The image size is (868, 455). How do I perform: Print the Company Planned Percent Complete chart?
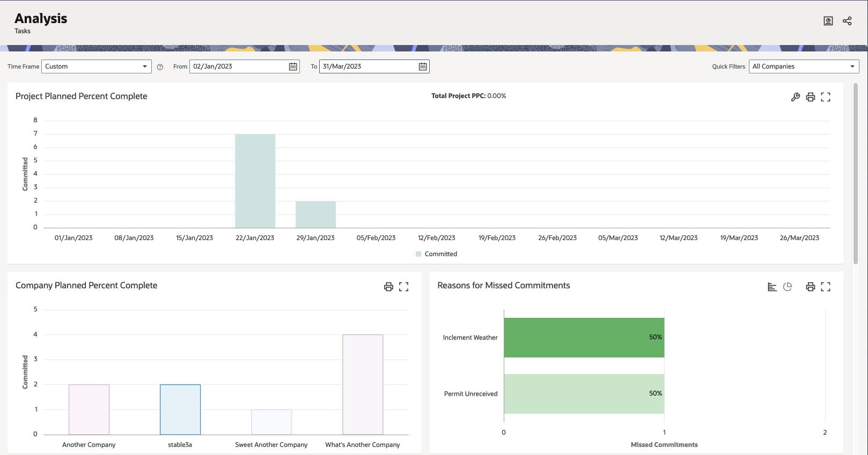(388, 287)
